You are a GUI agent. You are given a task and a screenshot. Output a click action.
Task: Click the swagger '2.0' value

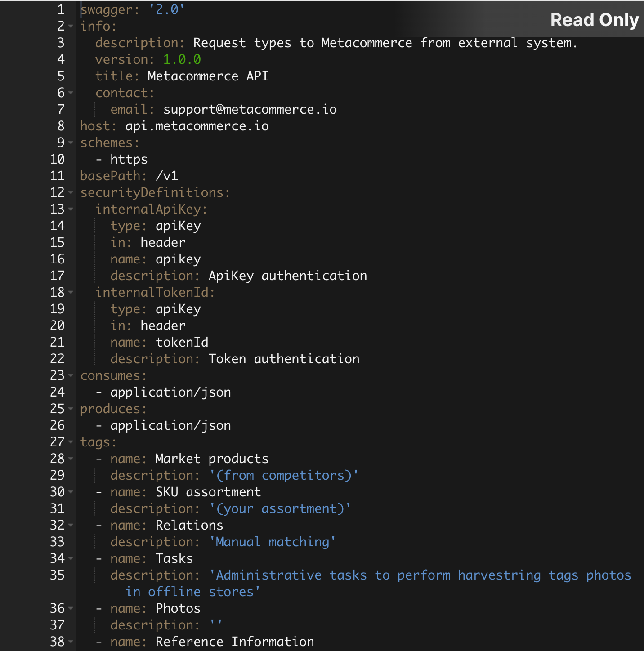pyautogui.click(x=167, y=9)
